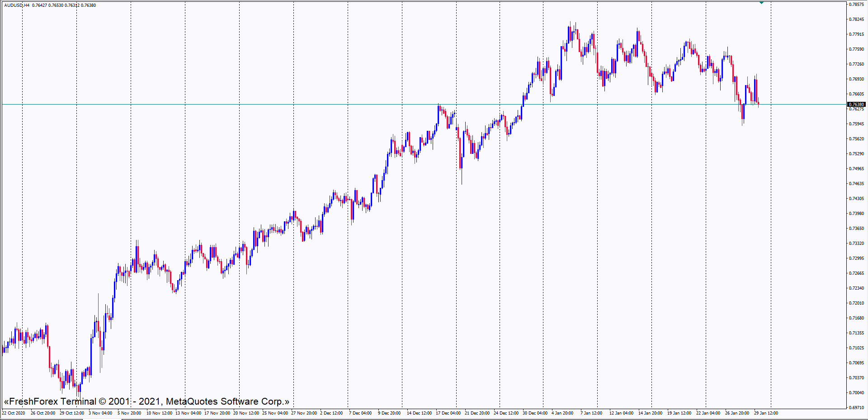Click the AUDUSD,H4 symbol title text
The image size is (868, 420).
coord(17,5)
